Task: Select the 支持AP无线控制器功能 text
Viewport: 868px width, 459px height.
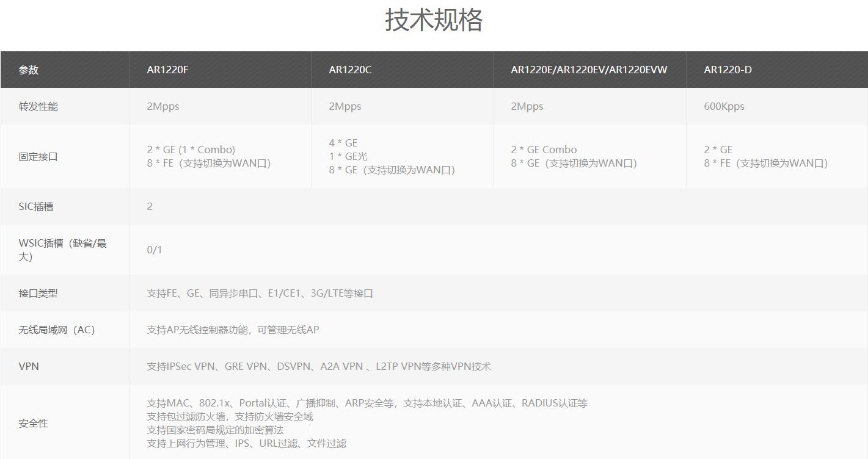Action: pos(233,330)
